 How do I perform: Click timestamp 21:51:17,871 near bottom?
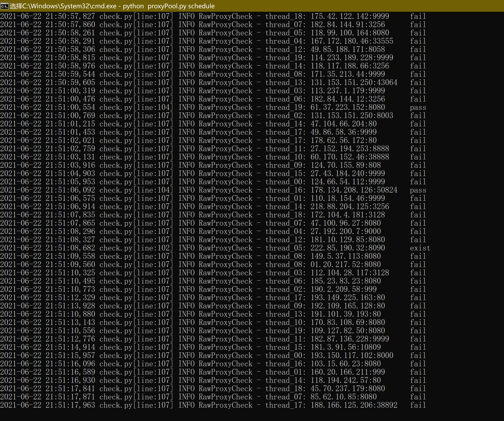click(70, 397)
